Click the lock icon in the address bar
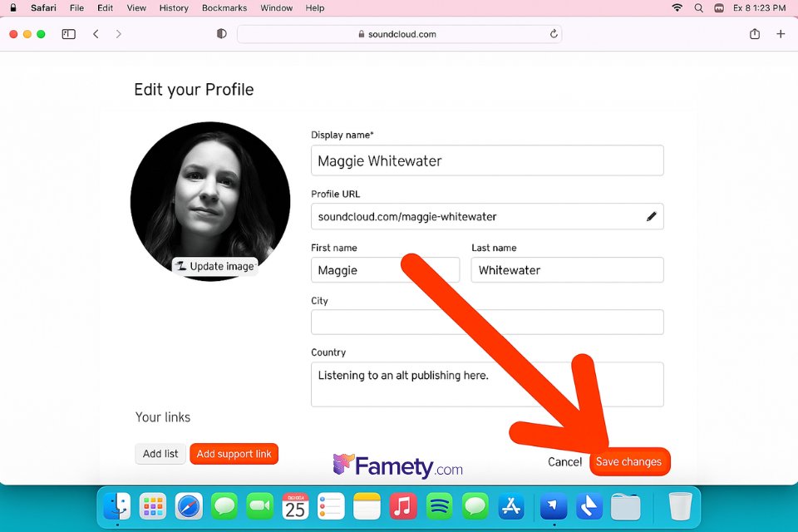This screenshot has width=798, height=532. pyautogui.click(x=362, y=34)
